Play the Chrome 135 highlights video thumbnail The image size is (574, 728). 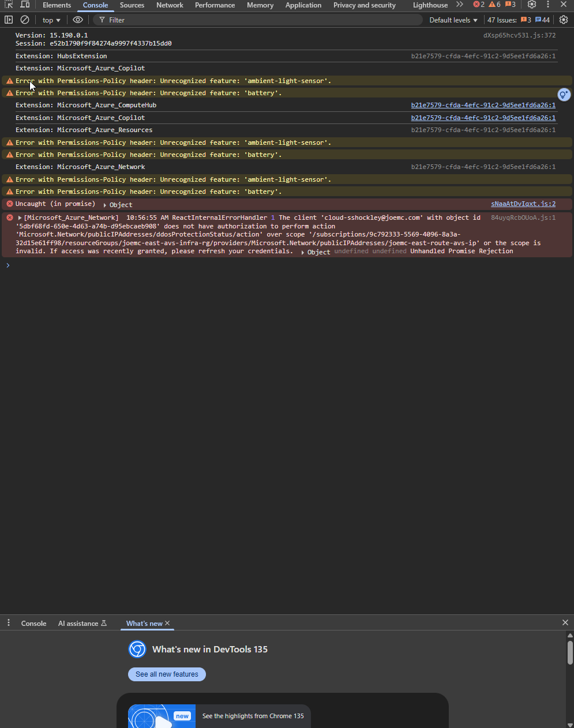point(162,716)
